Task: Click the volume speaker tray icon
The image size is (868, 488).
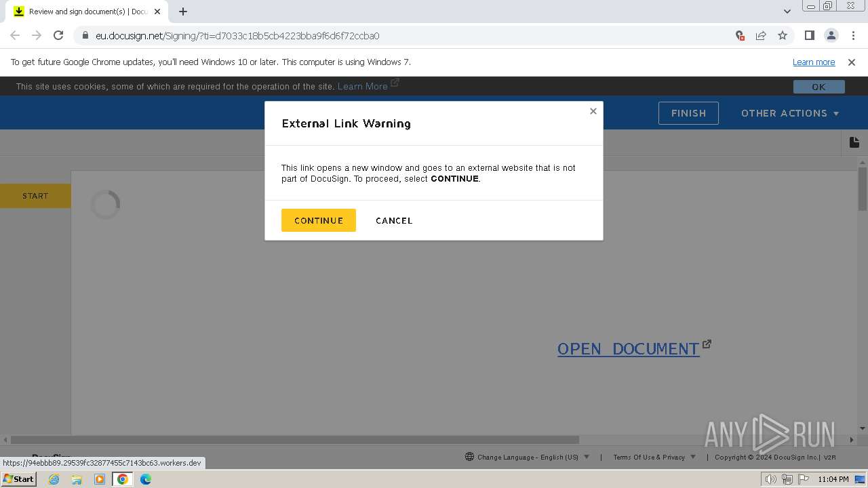Action: [x=771, y=479]
